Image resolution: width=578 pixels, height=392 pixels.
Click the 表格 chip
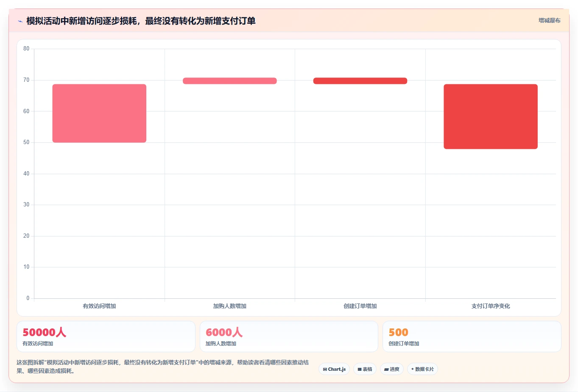[x=365, y=369]
